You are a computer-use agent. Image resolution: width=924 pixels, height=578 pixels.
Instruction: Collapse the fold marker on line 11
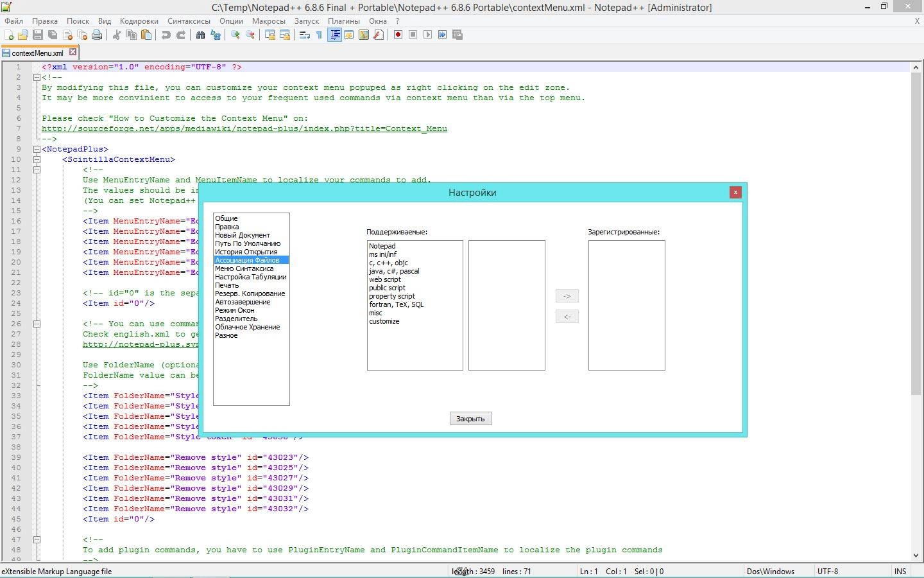[37, 170]
